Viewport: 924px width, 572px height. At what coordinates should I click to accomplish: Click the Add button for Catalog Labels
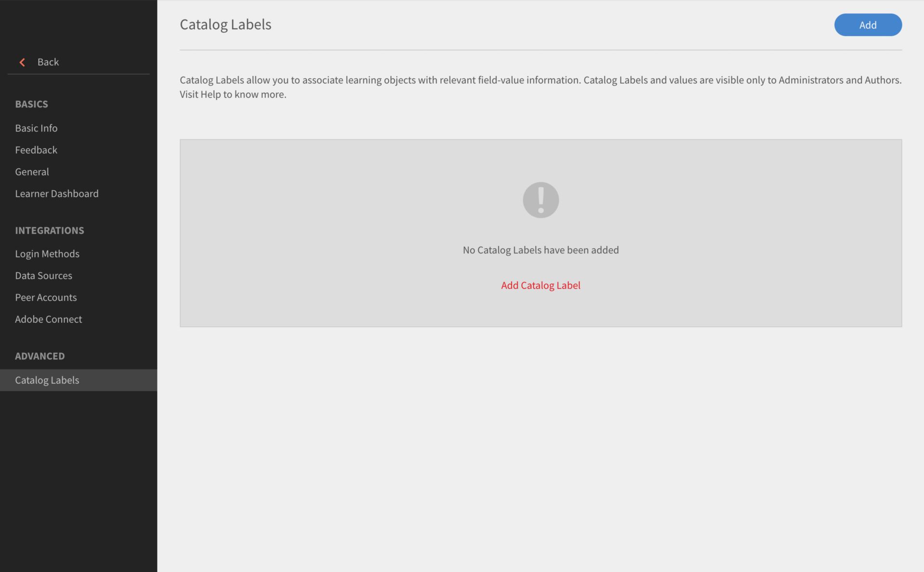(x=868, y=25)
